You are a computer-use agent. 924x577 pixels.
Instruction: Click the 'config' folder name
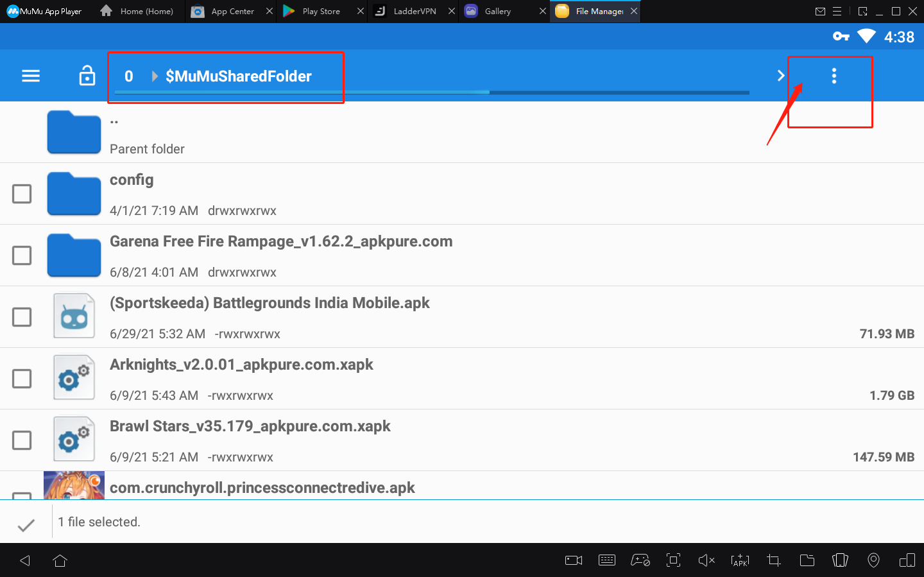[x=132, y=180]
